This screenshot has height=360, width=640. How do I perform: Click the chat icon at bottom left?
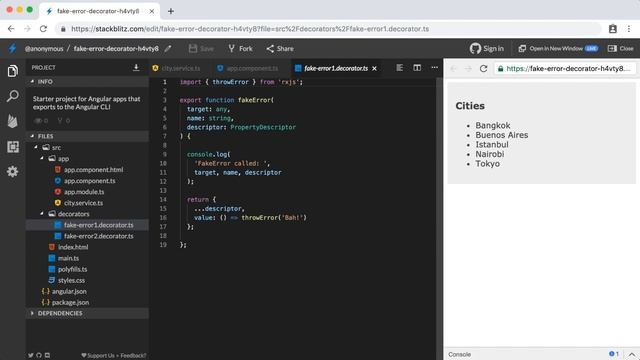pos(47,356)
